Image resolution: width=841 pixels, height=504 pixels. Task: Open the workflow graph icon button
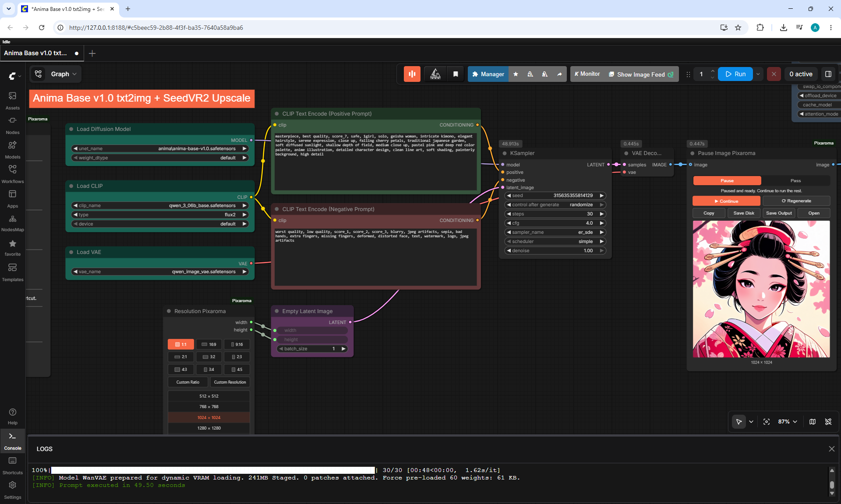[39, 74]
